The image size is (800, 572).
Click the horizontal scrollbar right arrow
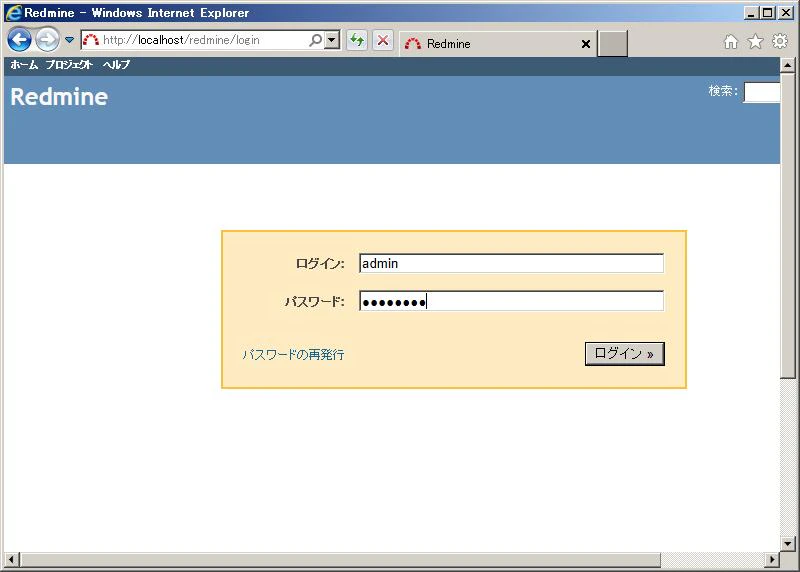(772, 560)
